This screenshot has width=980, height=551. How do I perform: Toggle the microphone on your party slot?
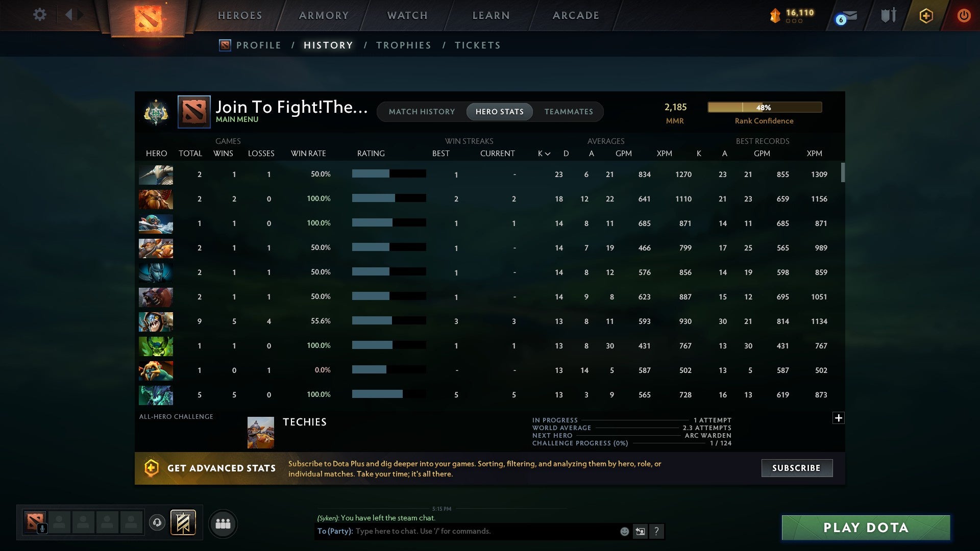coord(42,528)
